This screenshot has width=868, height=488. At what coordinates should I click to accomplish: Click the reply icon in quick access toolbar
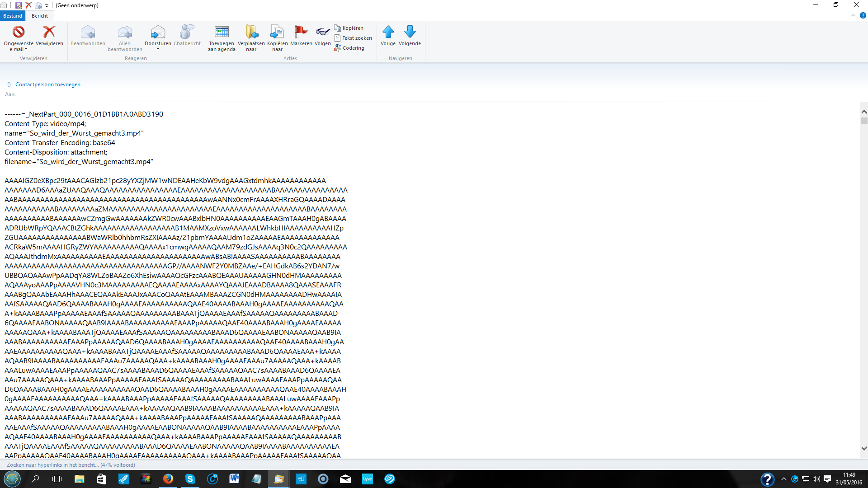[38, 5]
